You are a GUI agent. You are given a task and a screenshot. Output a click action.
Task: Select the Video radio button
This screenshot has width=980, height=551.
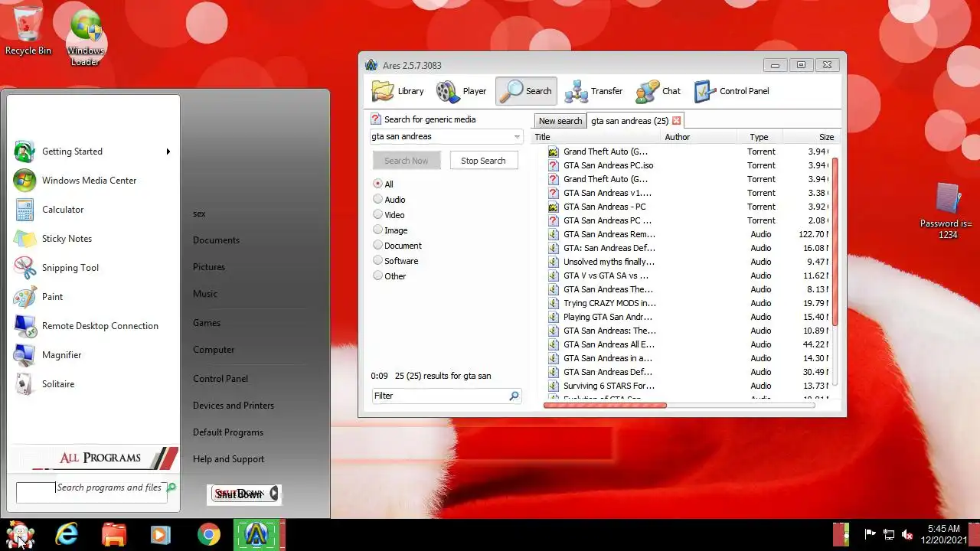coord(377,214)
